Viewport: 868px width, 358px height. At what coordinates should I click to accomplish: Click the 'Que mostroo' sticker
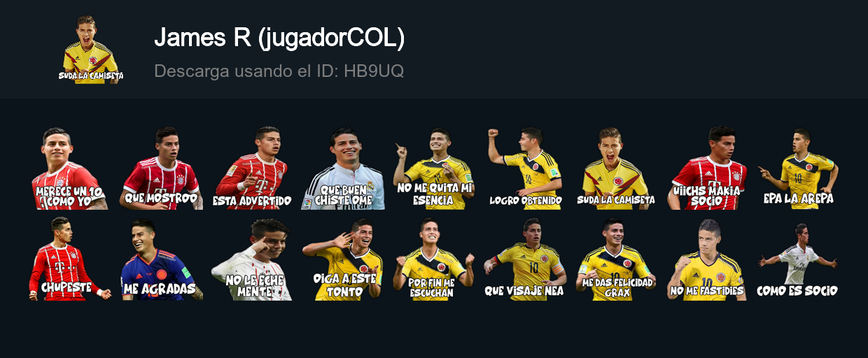pos(161,169)
